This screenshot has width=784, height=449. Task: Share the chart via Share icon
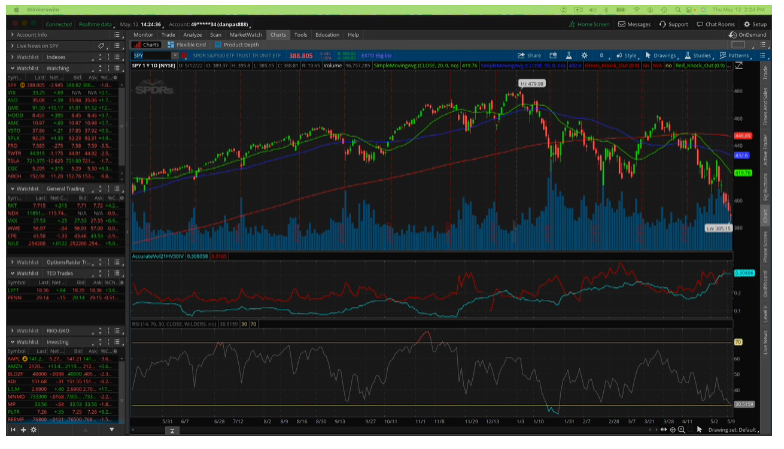530,56
